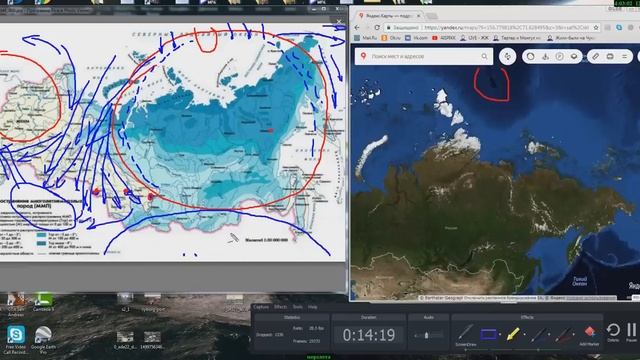Open the hamburger menu in Yandex Maps
This screenshot has height=360, width=640.
point(624,56)
